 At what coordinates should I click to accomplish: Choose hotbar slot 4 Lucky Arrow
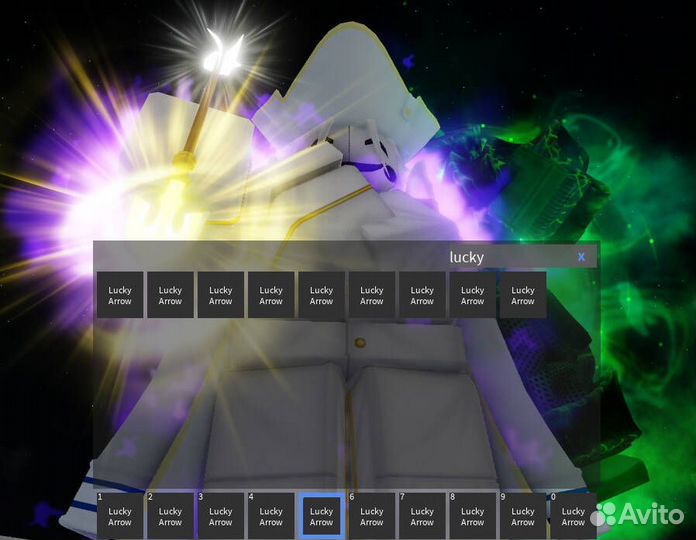pos(271,516)
